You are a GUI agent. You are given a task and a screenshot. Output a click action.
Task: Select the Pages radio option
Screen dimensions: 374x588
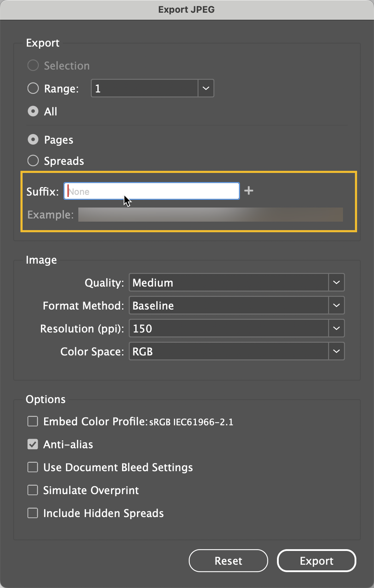pos(33,140)
